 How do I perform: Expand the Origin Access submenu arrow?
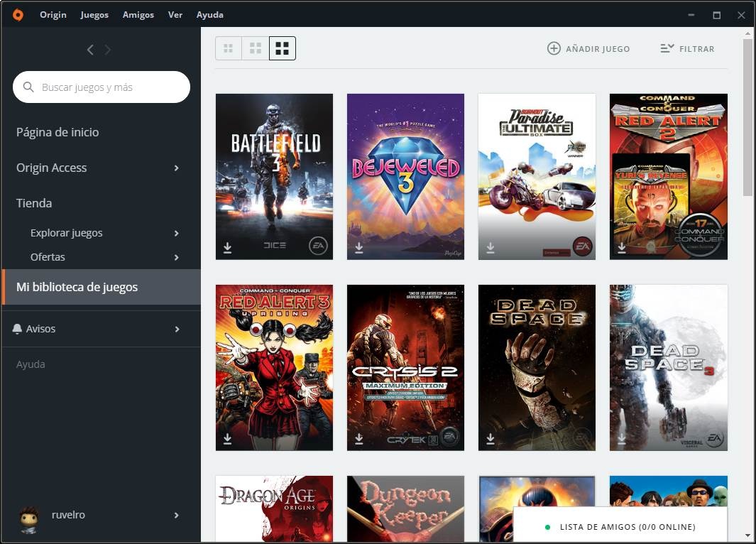177,168
